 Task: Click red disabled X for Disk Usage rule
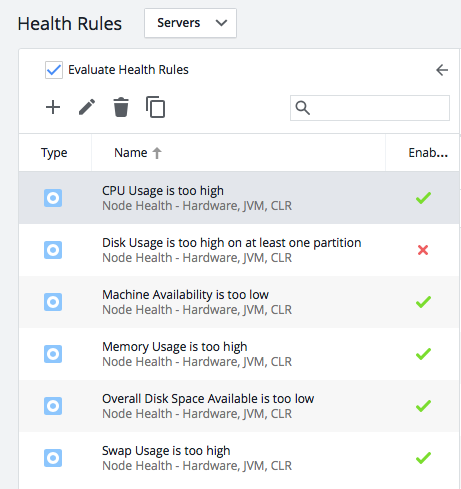pyautogui.click(x=423, y=250)
